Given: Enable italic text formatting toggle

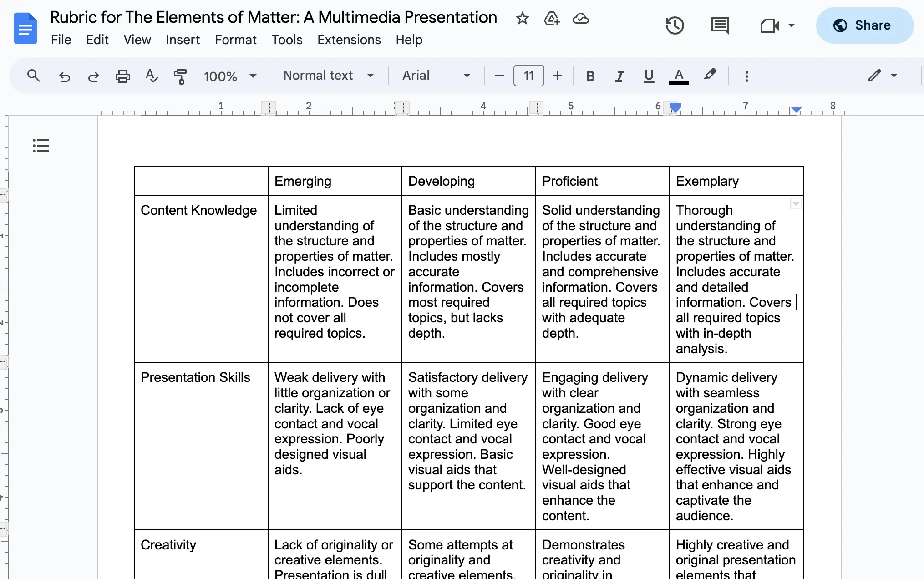Looking at the screenshot, I should point(619,76).
